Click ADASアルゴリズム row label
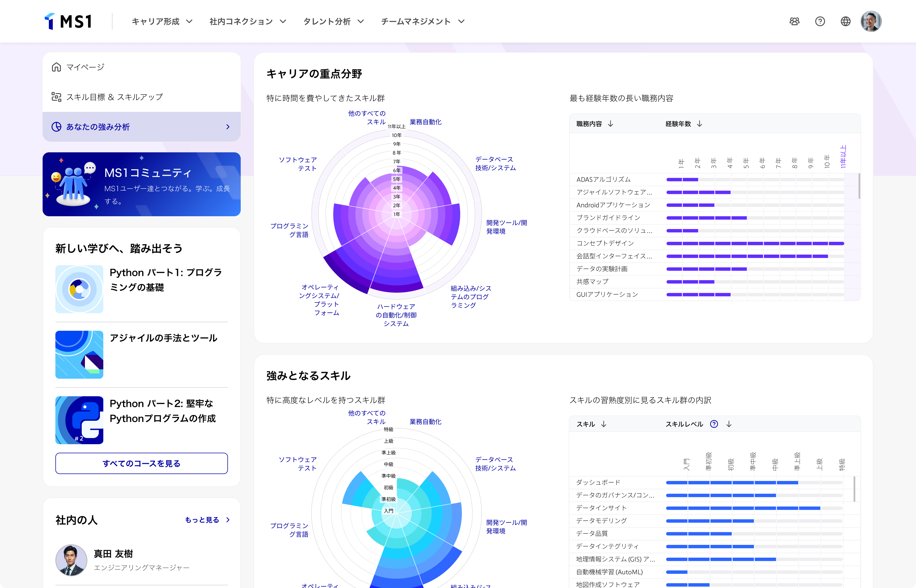This screenshot has height=588, width=916. click(603, 179)
